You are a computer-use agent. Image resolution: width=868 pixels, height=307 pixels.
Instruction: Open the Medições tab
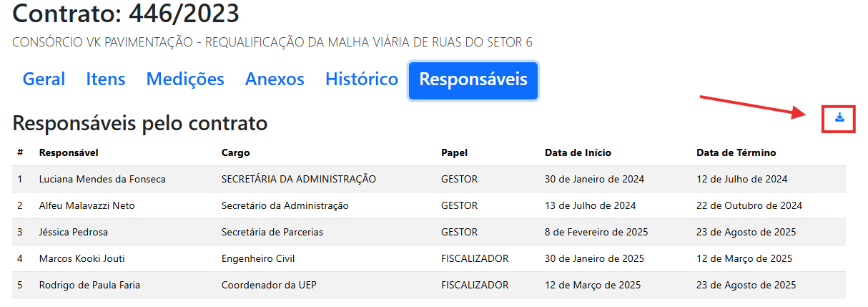click(185, 79)
